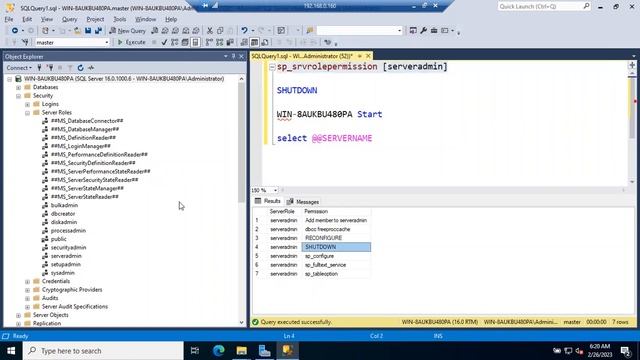The width and height of the screenshot is (640, 360).
Task: Expand the Logins folder
Action: [27, 104]
